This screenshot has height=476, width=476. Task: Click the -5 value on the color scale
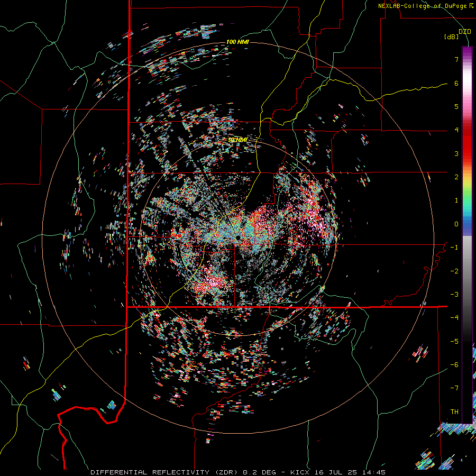[x=454, y=342]
